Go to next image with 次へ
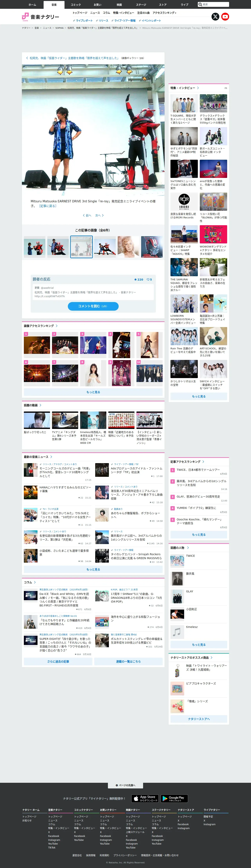 click(99, 215)
